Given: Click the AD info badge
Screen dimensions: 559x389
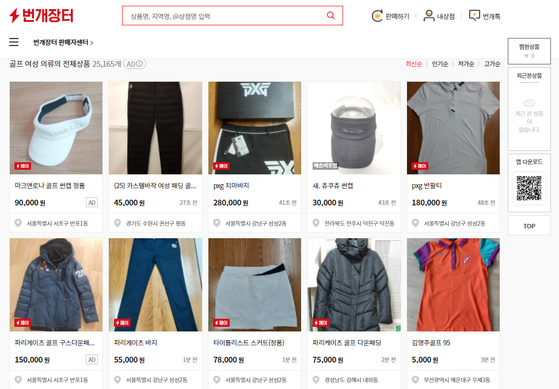Looking at the screenshot, I should [135, 64].
